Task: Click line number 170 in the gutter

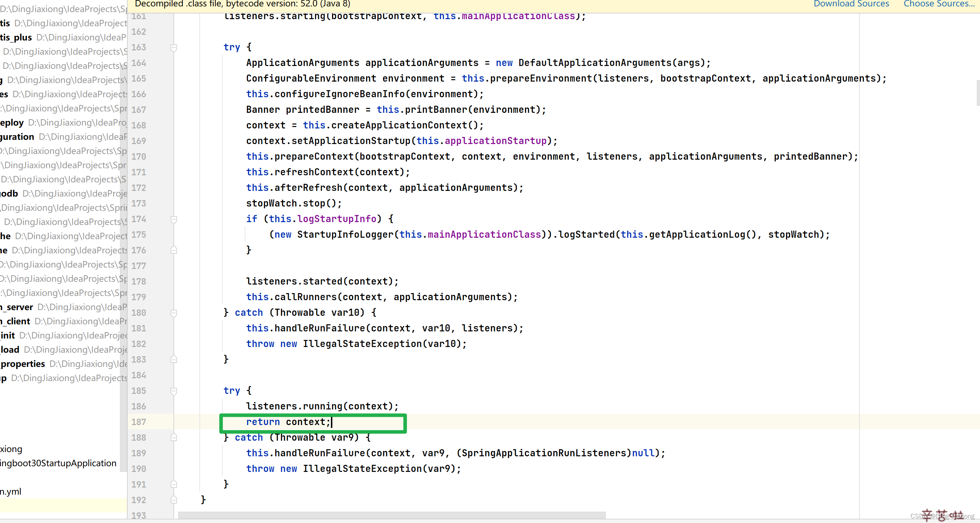Action: point(138,156)
